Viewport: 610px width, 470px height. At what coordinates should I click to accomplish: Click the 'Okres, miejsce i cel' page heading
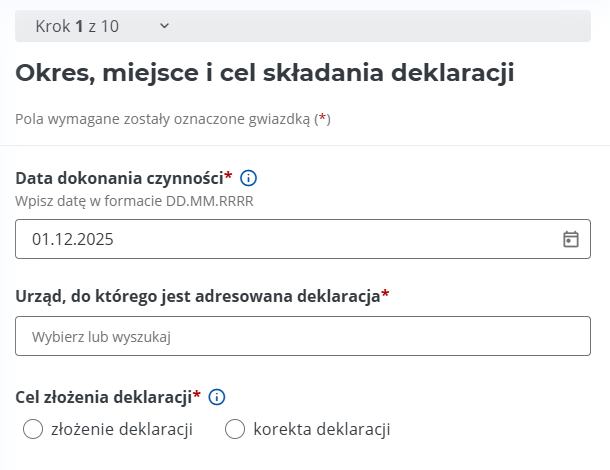264,73
